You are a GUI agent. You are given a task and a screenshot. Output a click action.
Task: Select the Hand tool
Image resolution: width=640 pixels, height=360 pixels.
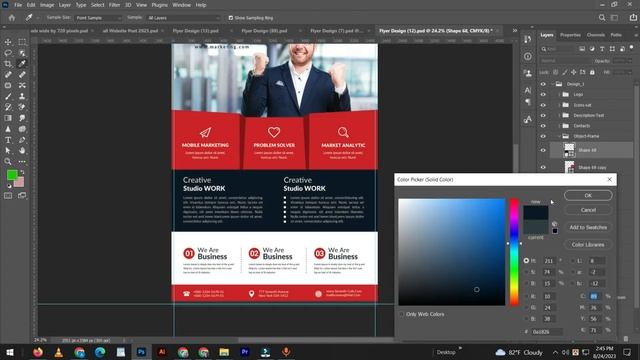click(x=22, y=151)
